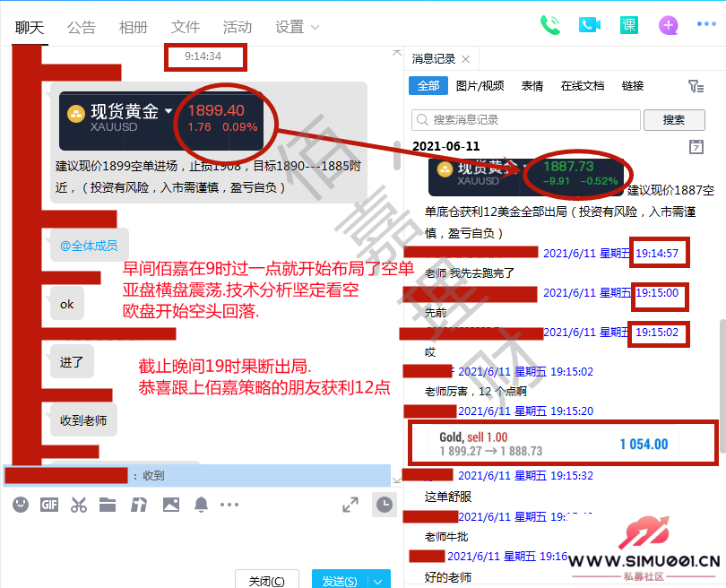
Task: Open calendar date picker for records
Action: click(x=696, y=147)
